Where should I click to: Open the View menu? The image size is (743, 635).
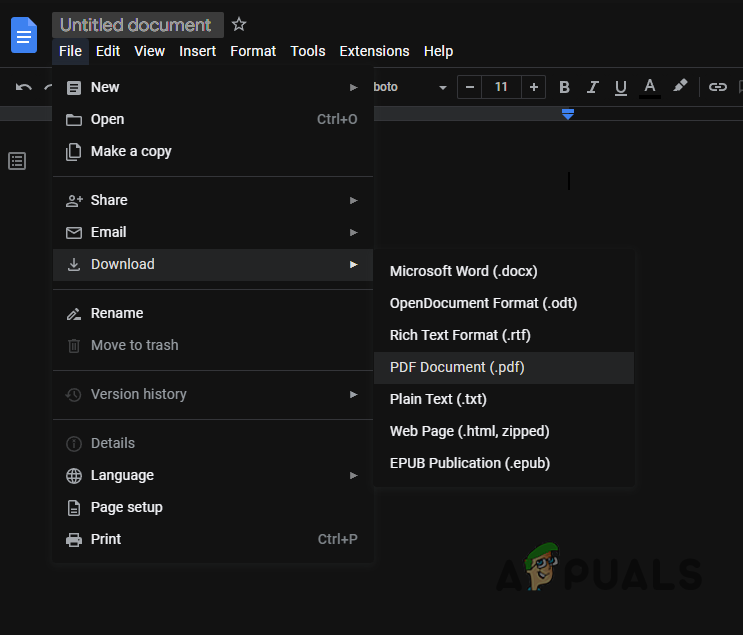[150, 51]
